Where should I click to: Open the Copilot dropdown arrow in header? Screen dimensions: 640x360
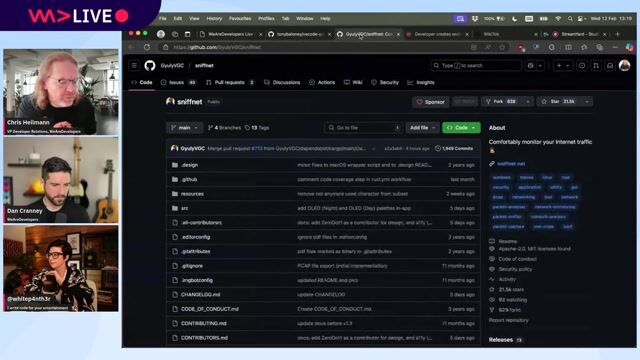point(540,66)
